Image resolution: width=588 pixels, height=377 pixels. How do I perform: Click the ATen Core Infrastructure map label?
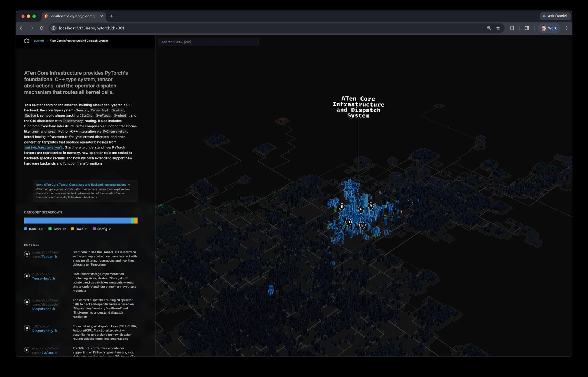(x=358, y=107)
